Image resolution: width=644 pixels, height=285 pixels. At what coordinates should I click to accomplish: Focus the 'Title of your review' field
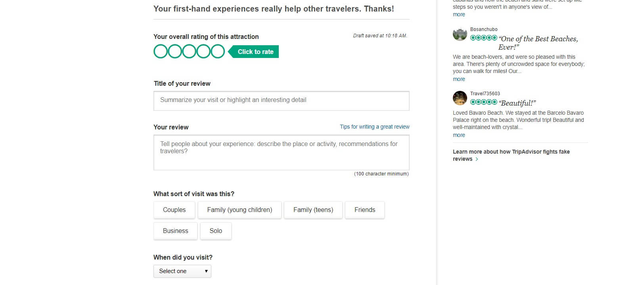tap(281, 101)
